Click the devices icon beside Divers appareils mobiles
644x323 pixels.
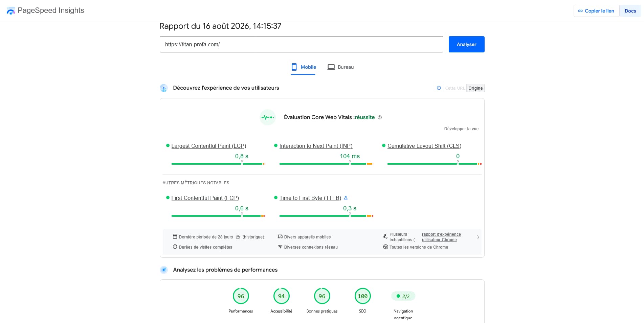280,237
